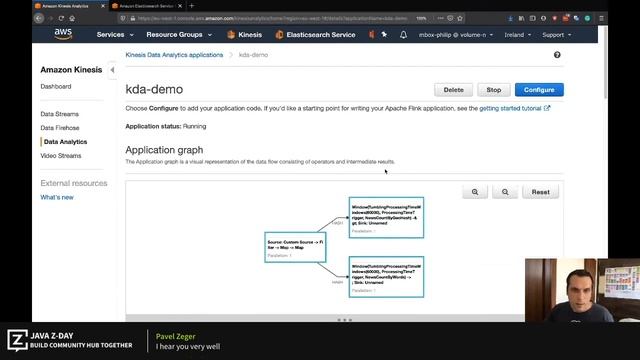
Task: Open the Services dropdown menu
Action: 115,35
